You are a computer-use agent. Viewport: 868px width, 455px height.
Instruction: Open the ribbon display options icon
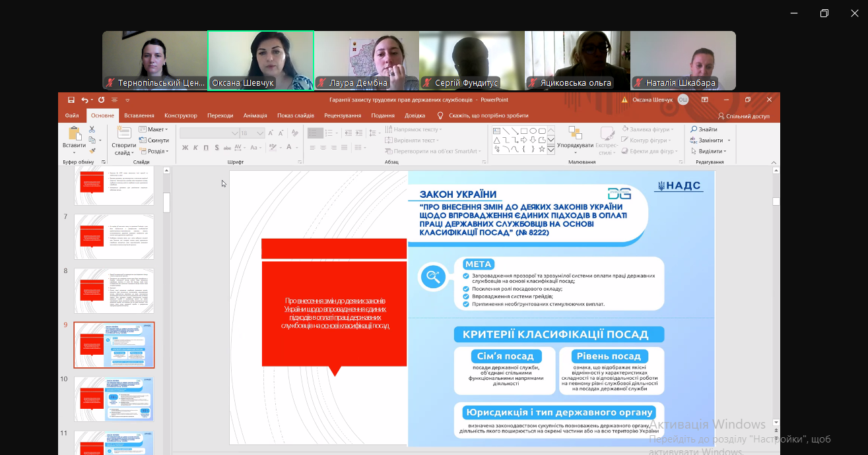click(705, 100)
